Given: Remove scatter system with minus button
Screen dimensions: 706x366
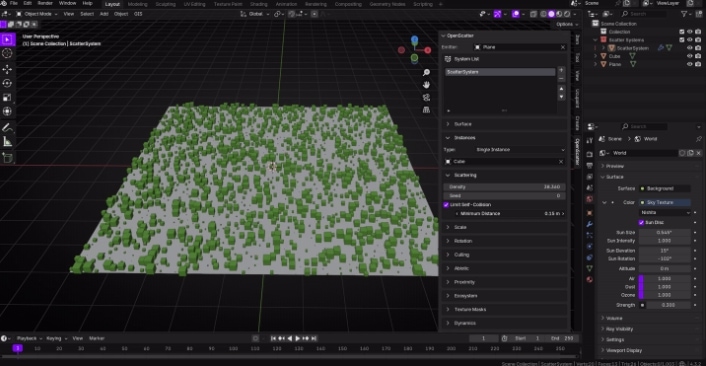Looking at the screenshot, I should (x=561, y=79).
